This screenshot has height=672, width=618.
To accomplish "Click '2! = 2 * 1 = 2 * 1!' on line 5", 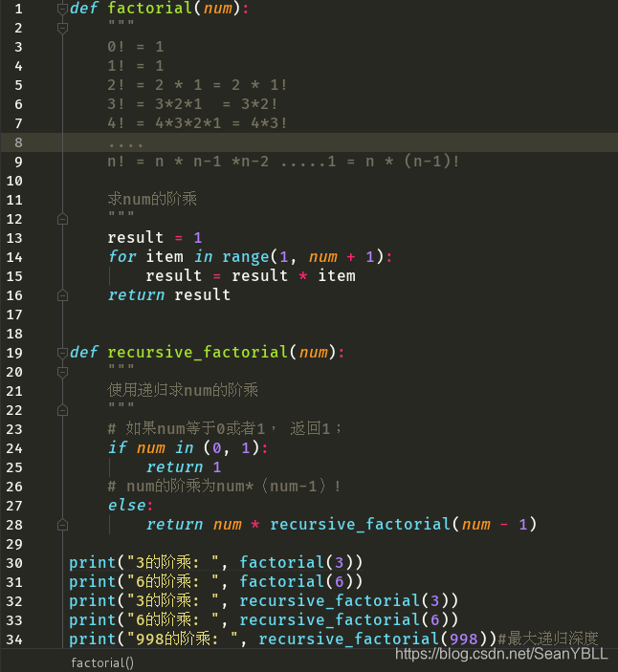I will coord(197,85).
